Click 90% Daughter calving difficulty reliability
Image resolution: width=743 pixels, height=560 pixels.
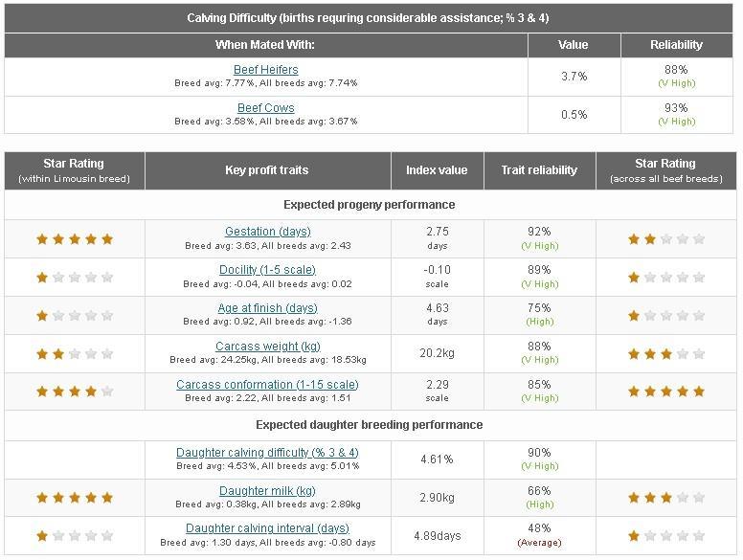tap(539, 459)
